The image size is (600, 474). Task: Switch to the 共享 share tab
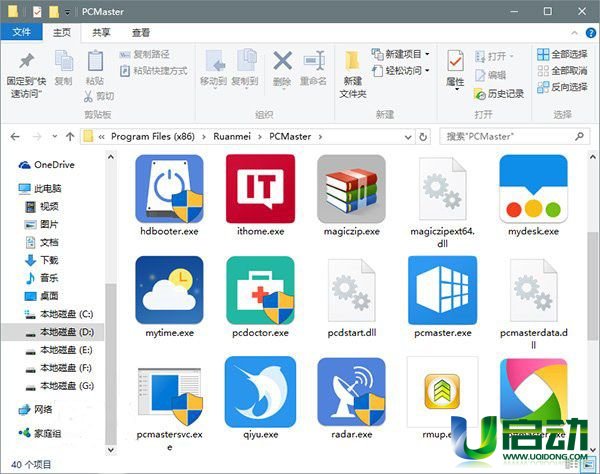point(101,33)
